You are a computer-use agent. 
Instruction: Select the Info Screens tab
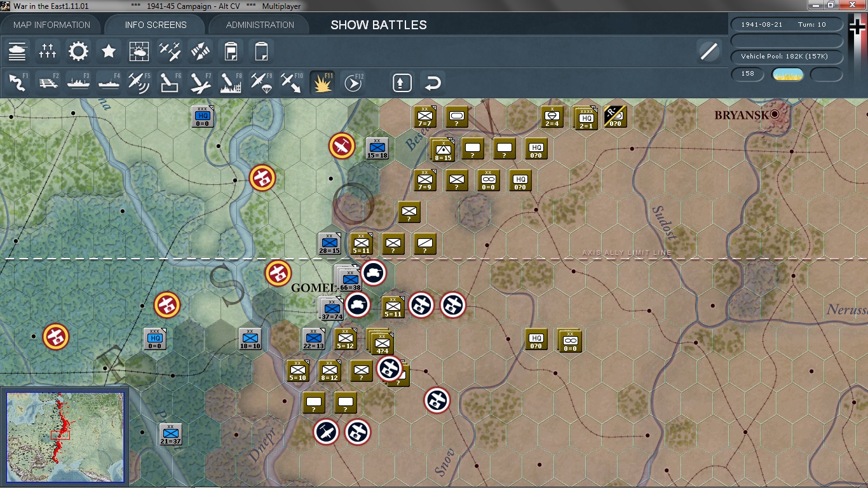pos(156,25)
